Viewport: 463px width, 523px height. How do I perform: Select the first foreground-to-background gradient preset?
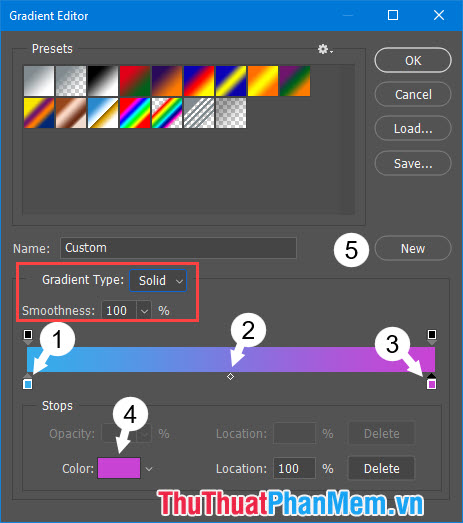click(39, 81)
